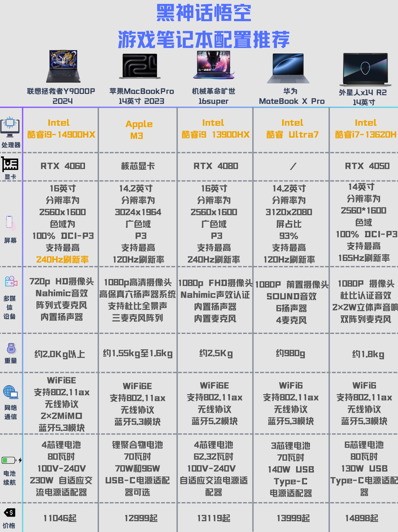Select the 机械革命旷世 laptop image
398x532 pixels.
point(214,65)
